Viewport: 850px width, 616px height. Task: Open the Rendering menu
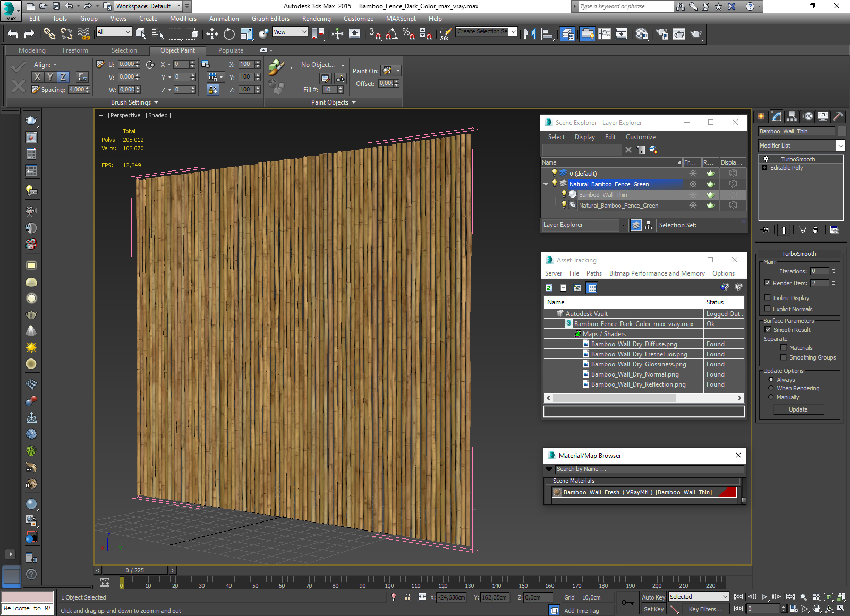coord(316,19)
